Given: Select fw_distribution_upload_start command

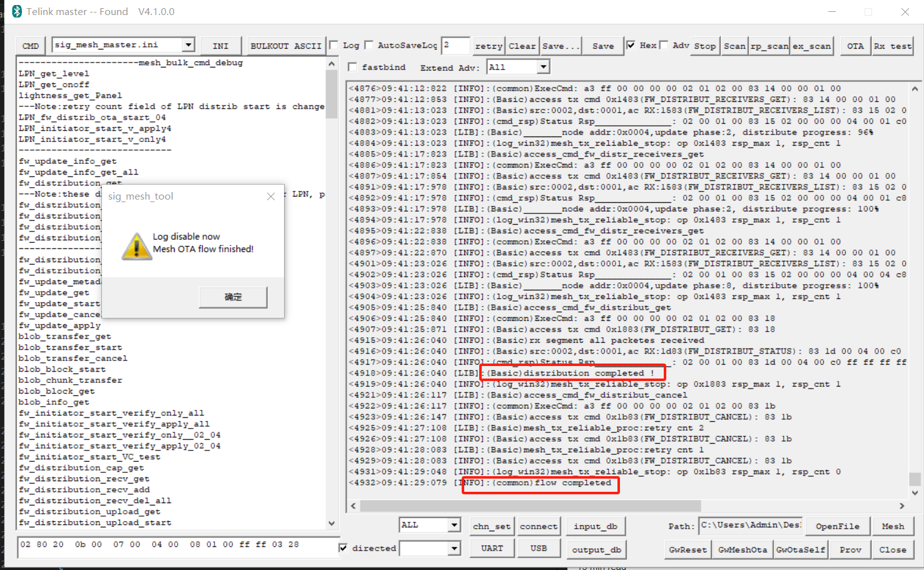Looking at the screenshot, I should tap(94, 522).
